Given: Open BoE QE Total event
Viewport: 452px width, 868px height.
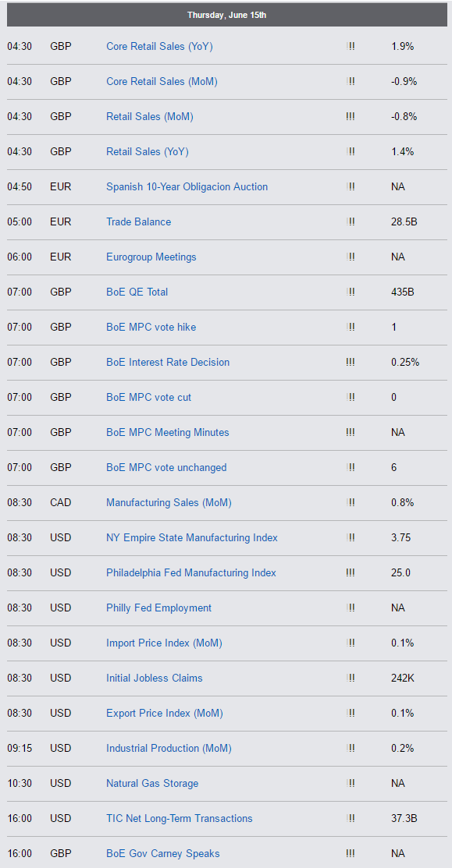Looking at the screenshot, I should (137, 292).
